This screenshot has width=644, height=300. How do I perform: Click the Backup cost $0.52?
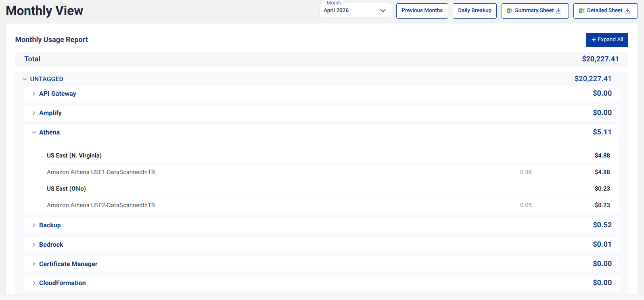point(602,225)
